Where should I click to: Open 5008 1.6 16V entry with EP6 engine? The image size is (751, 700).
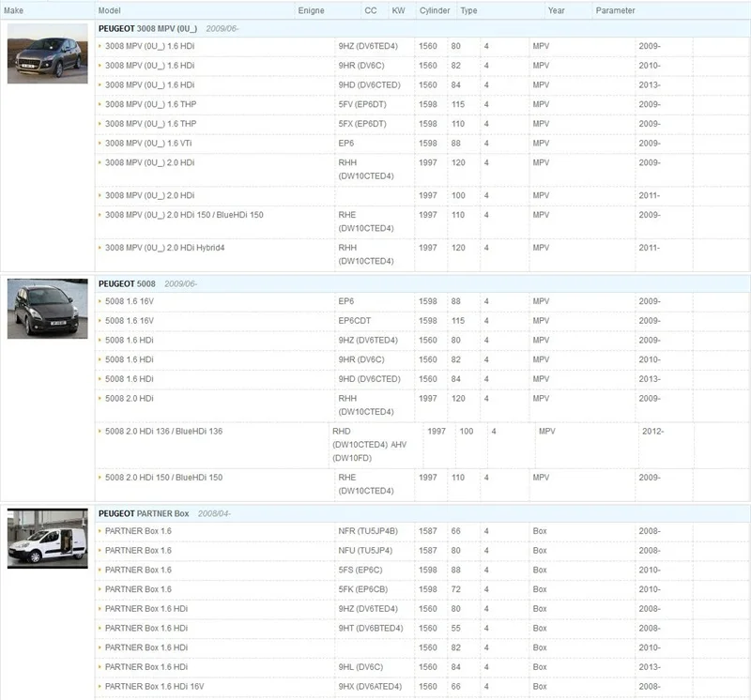coord(130,301)
